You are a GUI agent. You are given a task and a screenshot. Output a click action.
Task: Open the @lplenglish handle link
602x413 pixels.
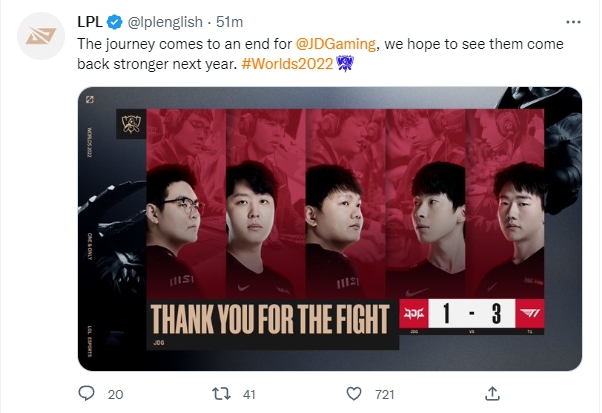(x=165, y=22)
